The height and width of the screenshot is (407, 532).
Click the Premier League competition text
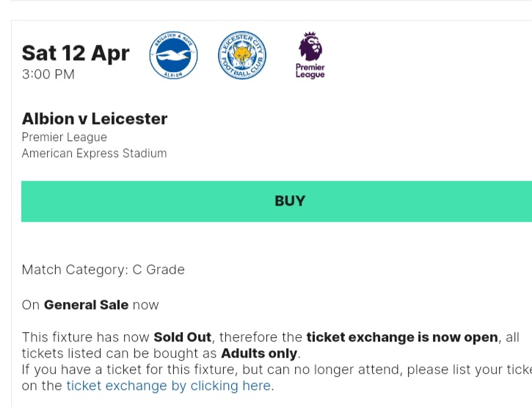(x=65, y=137)
